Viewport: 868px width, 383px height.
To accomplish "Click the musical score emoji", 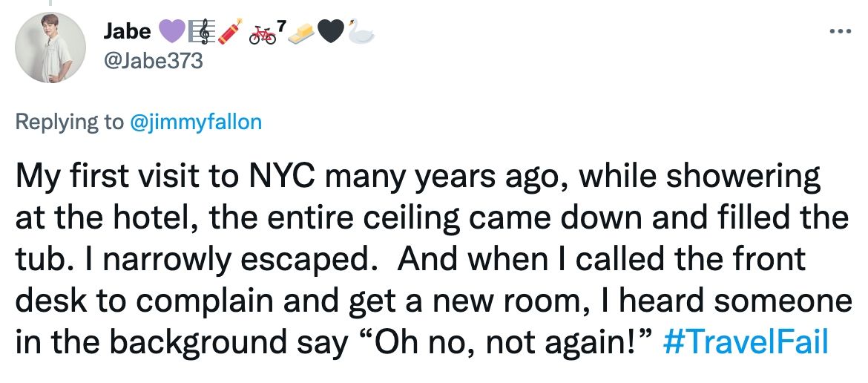I will click(202, 32).
